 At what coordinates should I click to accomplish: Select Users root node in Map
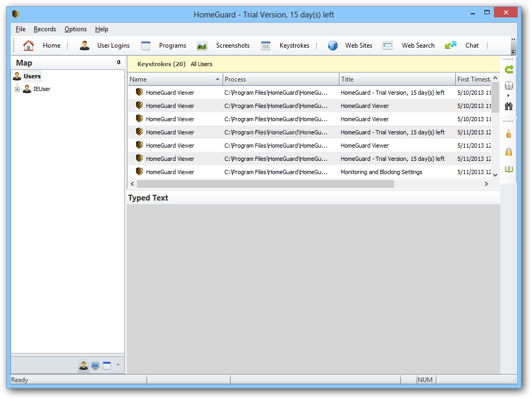coord(32,76)
